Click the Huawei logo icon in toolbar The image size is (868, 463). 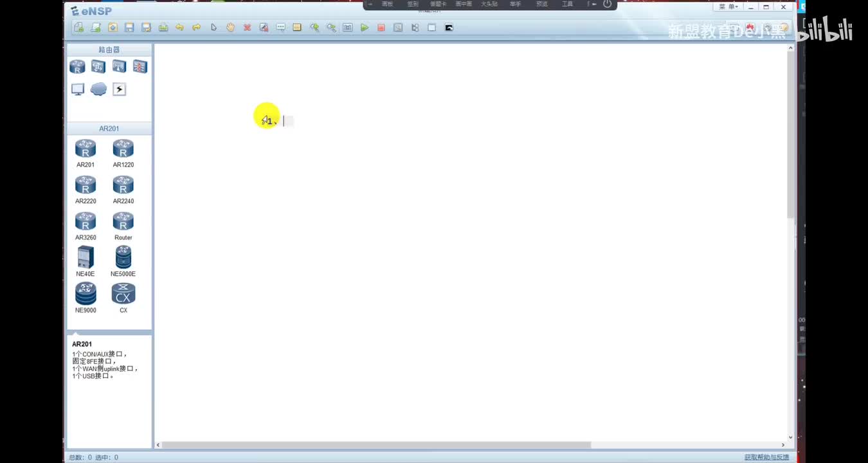click(x=750, y=28)
